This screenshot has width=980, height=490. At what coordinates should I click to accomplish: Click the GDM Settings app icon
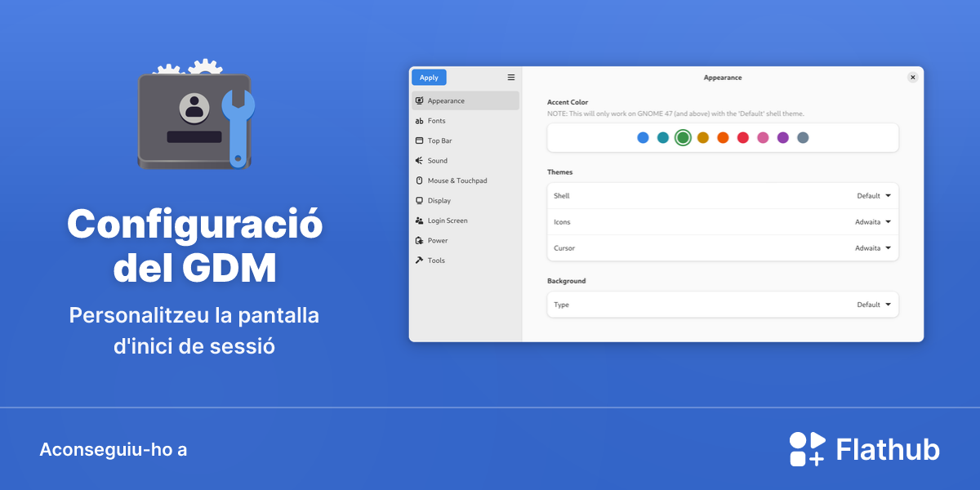[196, 114]
